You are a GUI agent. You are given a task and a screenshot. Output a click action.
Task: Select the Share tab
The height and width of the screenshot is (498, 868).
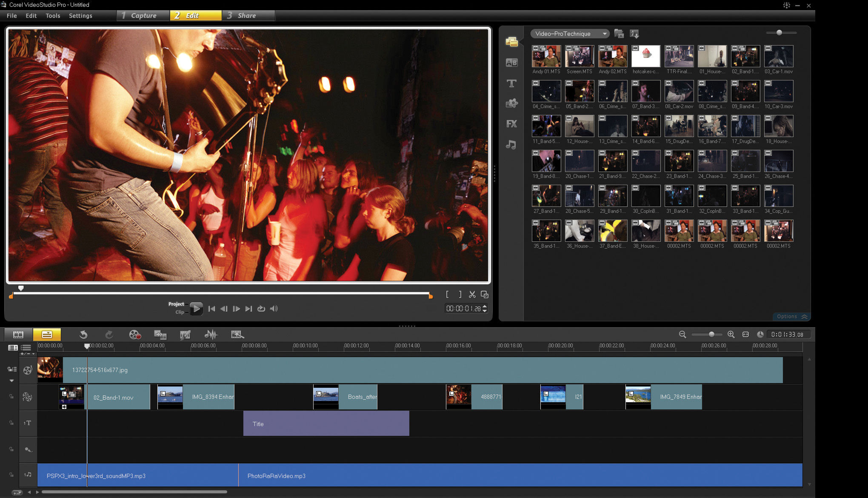(247, 15)
